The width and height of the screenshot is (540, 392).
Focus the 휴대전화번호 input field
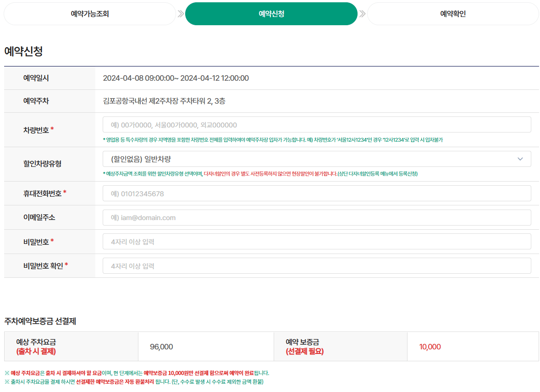pyautogui.click(x=317, y=193)
